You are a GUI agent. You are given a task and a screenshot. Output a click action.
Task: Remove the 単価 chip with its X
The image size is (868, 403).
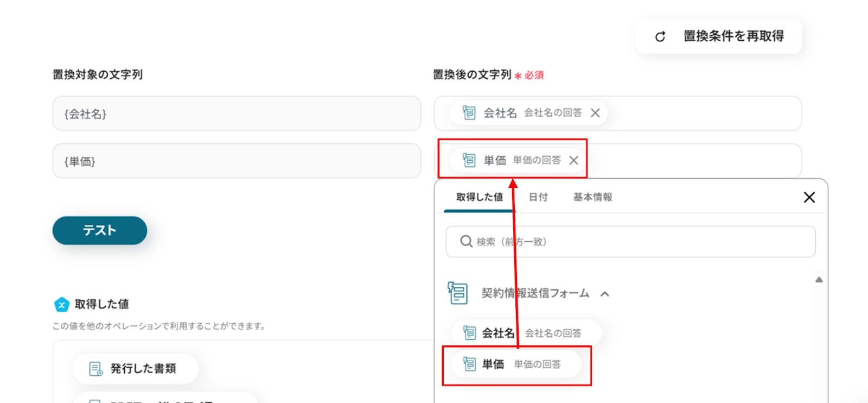point(573,160)
